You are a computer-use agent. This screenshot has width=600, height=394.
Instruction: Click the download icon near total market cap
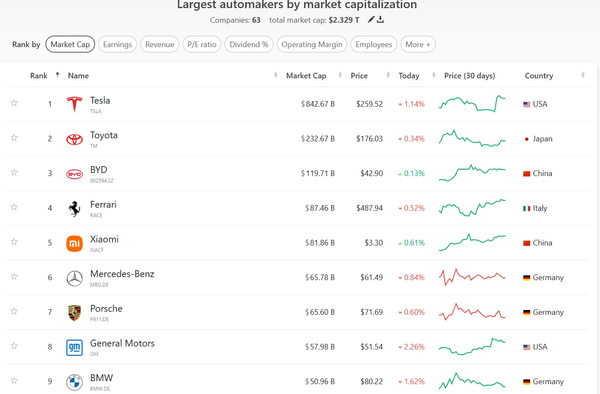(x=380, y=20)
